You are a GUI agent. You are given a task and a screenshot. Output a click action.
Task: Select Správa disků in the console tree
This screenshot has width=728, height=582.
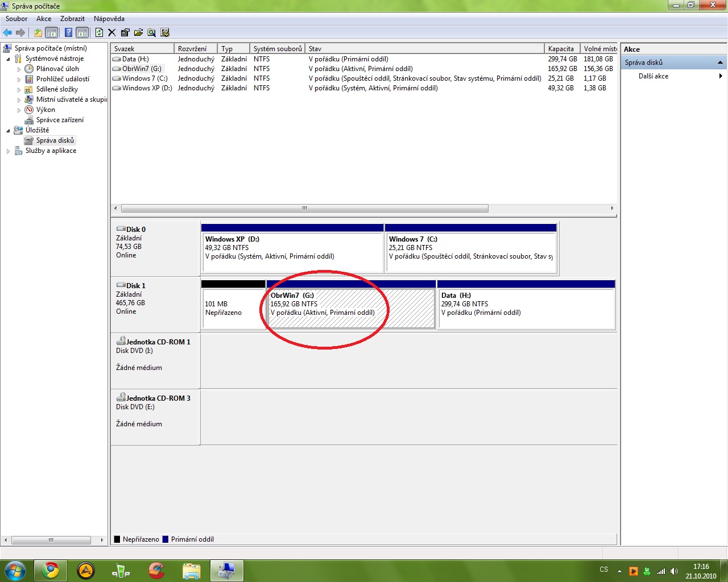(55, 140)
